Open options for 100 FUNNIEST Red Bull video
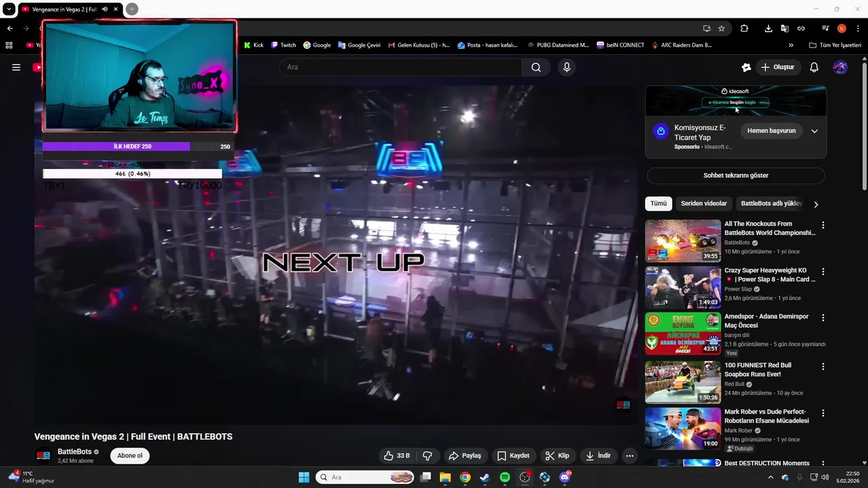The width and height of the screenshot is (868, 488). coord(823,367)
